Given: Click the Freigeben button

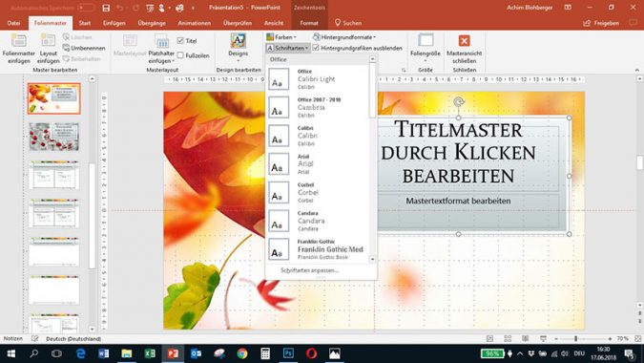Looking at the screenshot, I should tap(601, 23).
